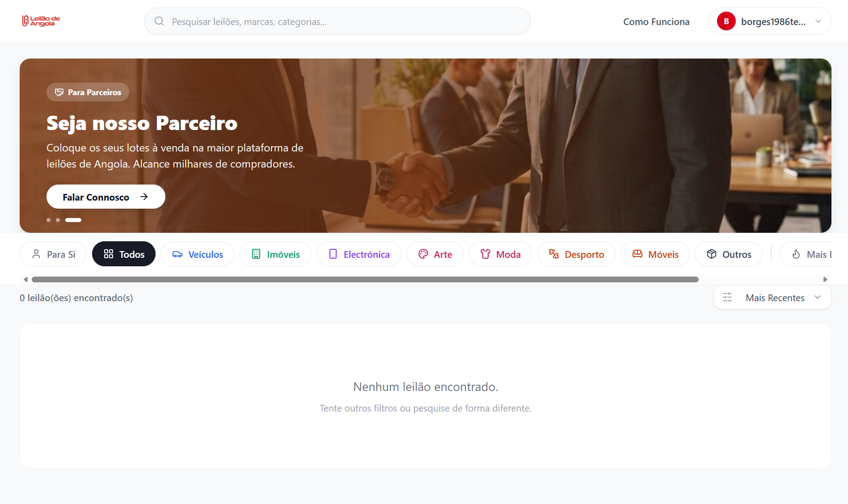The image size is (848, 504).
Task: Click the Para Parceiros badge
Action: pyautogui.click(x=88, y=92)
